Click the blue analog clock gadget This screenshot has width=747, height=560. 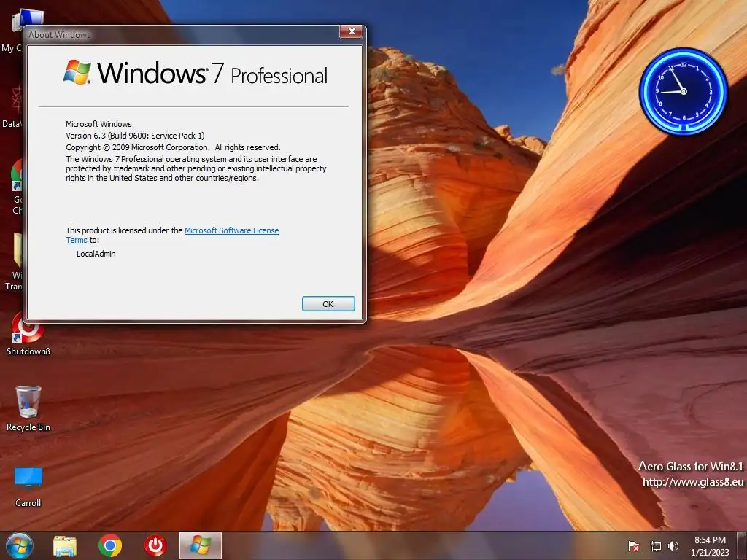pyautogui.click(x=683, y=91)
